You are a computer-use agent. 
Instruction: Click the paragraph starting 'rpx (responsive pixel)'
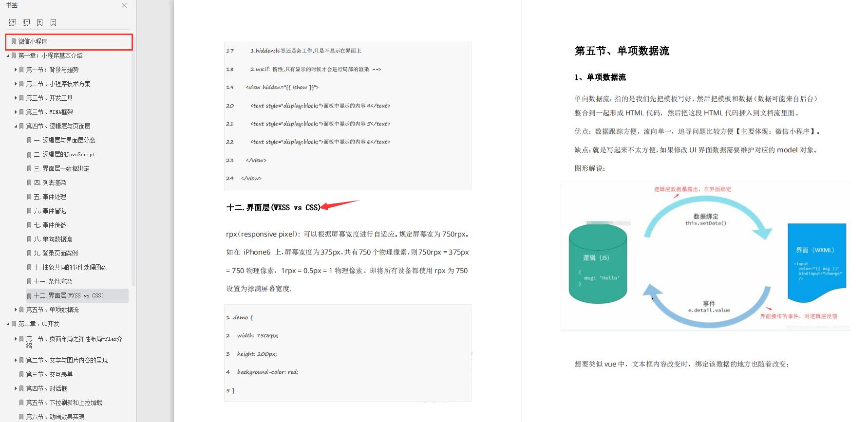coord(348,261)
